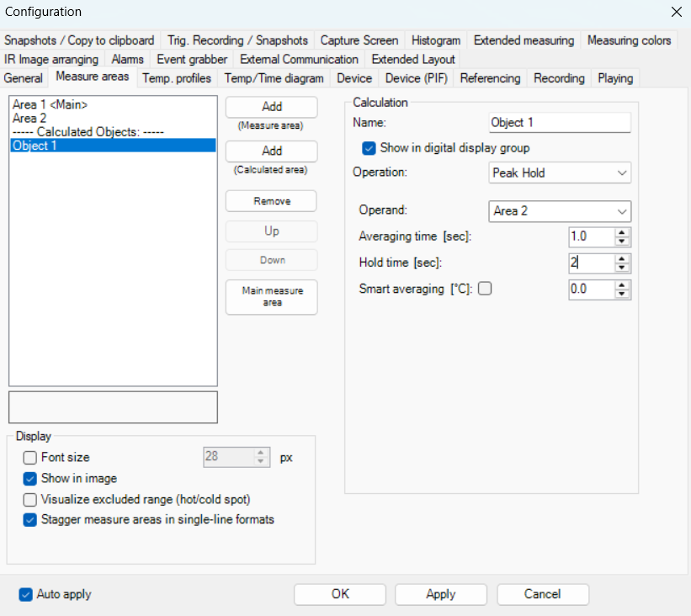Toggle Show in image checkbox
This screenshot has height=616, width=691.
pyautogui.click(x=30, y=479)
